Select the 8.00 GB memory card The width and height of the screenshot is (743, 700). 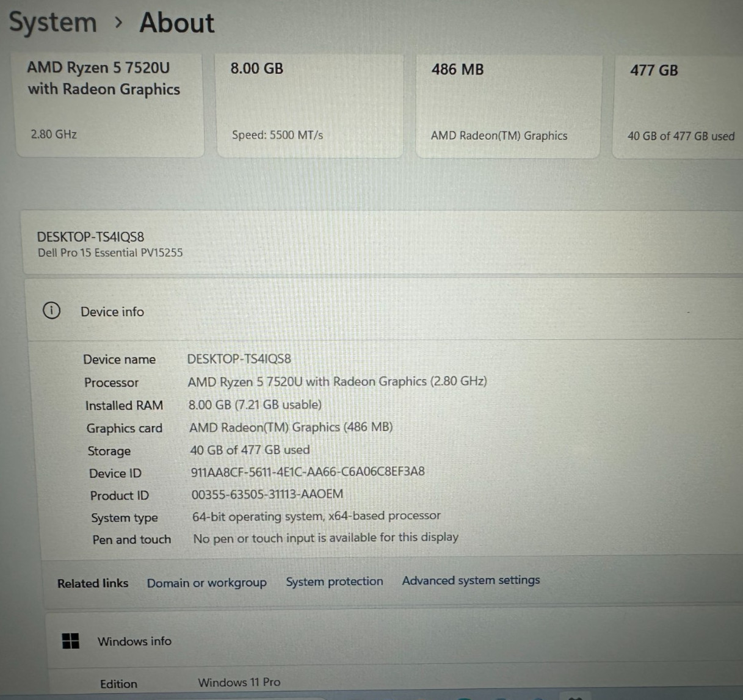point(310,106)
